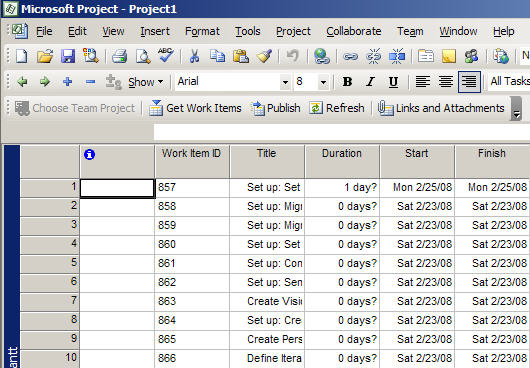Set Center text alignment

(446, 81)
